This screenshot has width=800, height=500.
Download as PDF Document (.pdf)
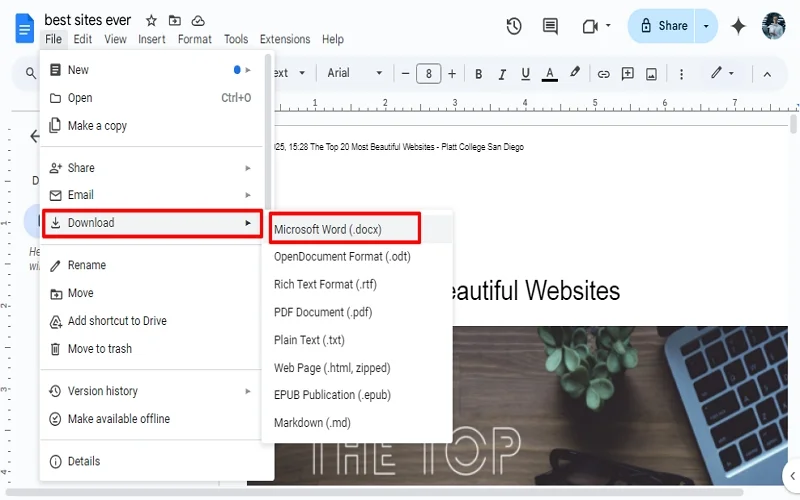357,312
